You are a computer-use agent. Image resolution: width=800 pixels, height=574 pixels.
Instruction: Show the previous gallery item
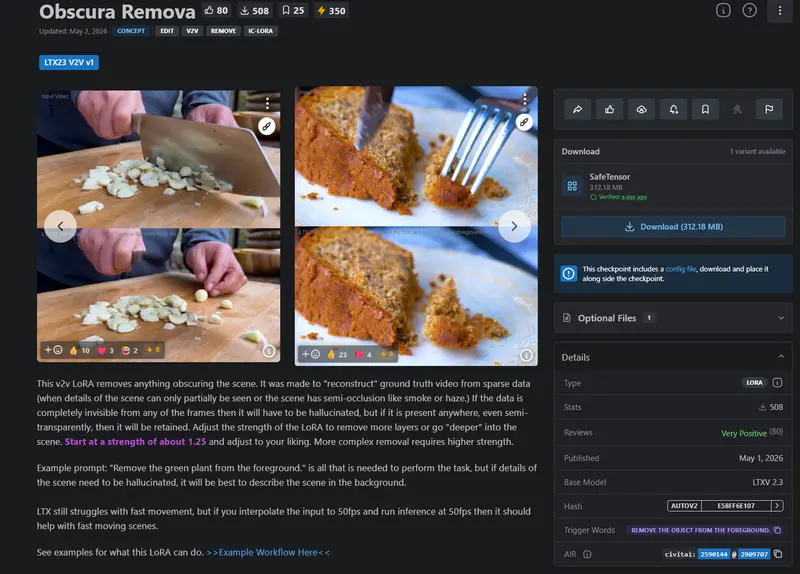pyautogui.click(x=60, y=227)
